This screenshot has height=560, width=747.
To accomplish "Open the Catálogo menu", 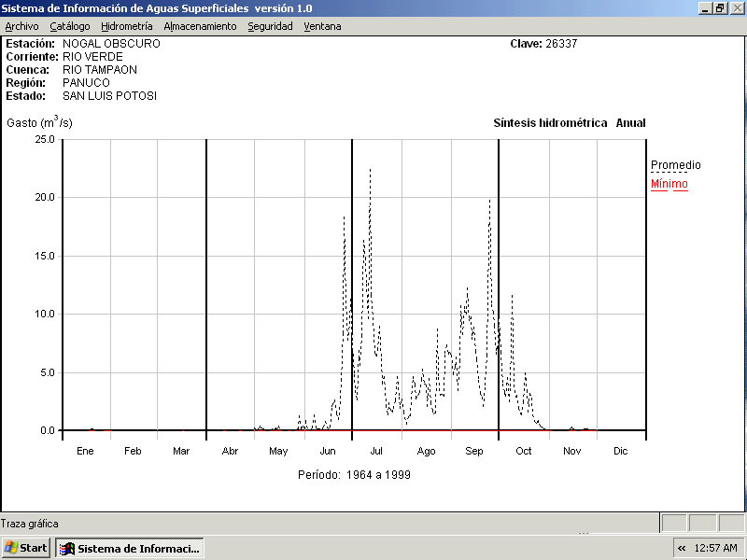I will pyautogui.click(x=70, y=26).
